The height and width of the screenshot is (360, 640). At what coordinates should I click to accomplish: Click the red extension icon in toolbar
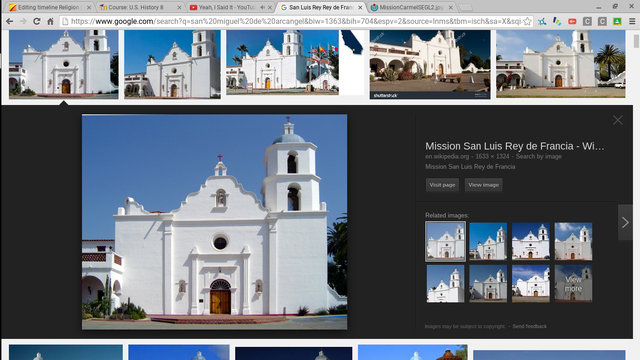point(572,21)
